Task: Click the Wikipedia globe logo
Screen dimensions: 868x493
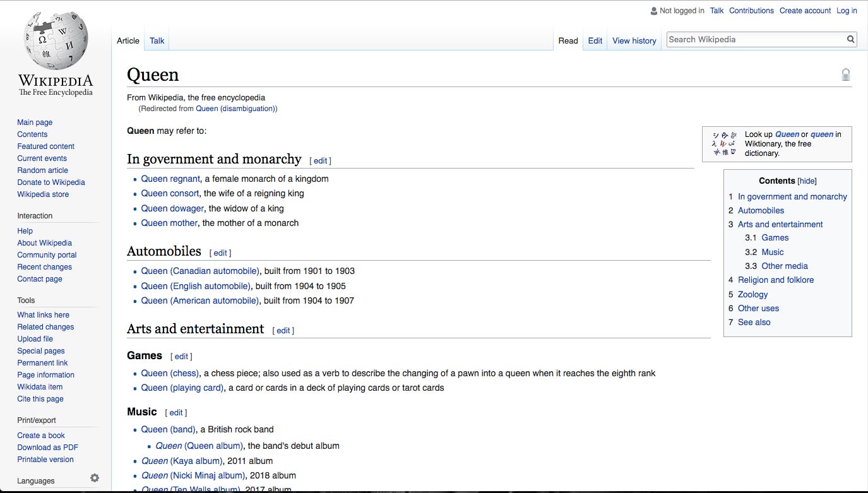Action: coord(56,39)
